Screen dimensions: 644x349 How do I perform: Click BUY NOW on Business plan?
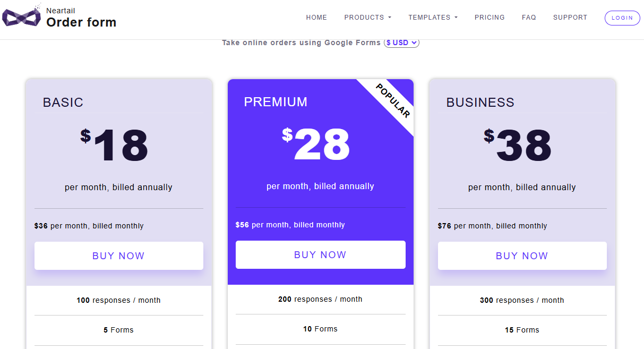(522, 256)
